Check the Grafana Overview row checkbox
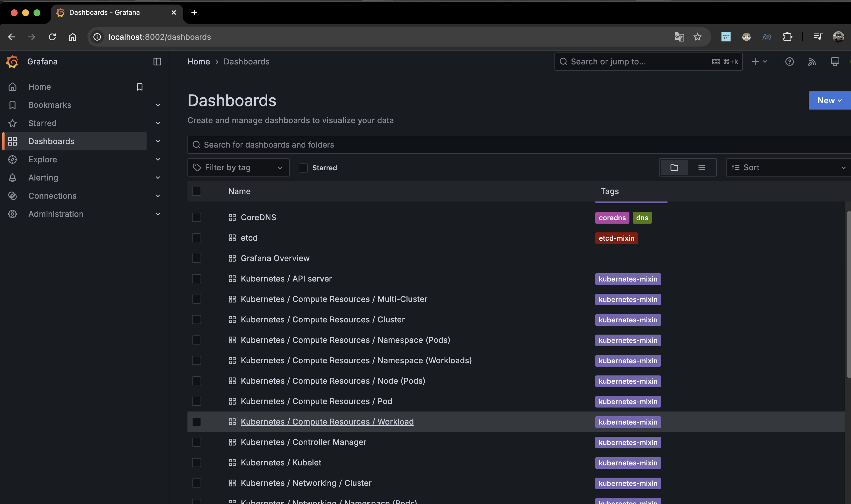This screenshot has height=504, width=851. pyautogui.click(x=197, y=258)
